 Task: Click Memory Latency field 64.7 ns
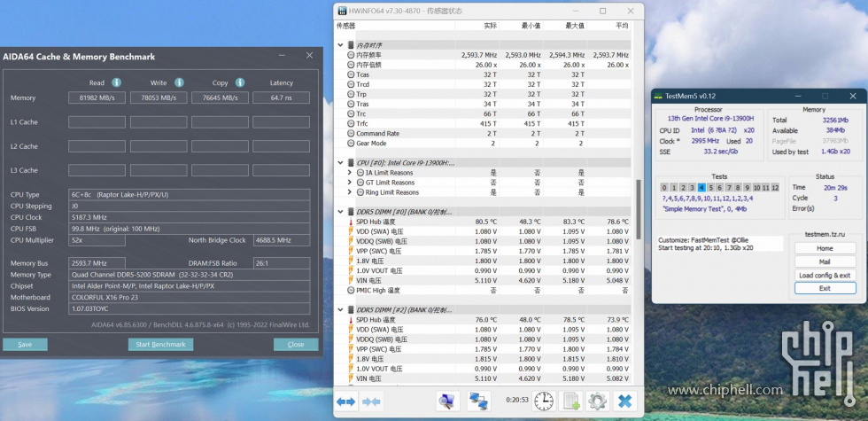[x=282, y=98]
